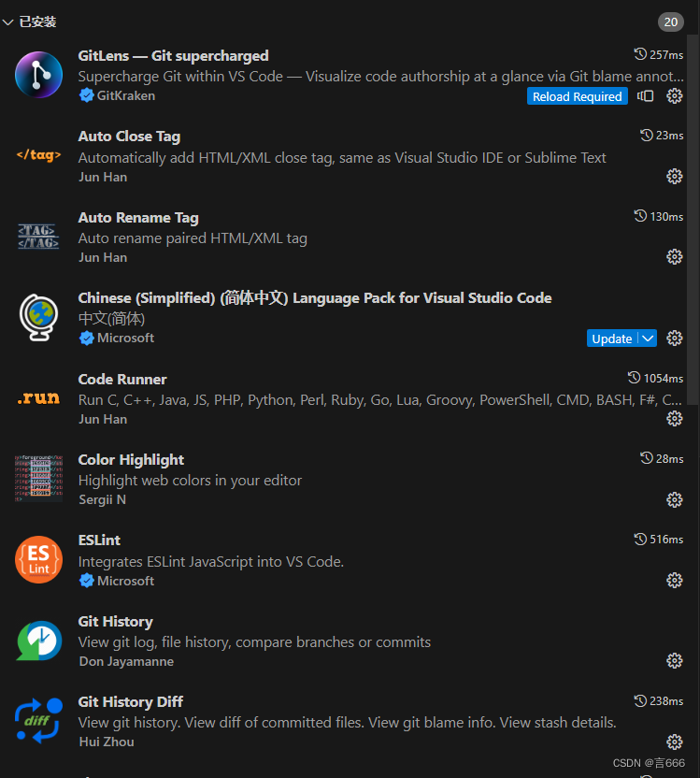Screen dimensions: 700x778
Task: Click the globe logo of Chinese Language Pack
Action: coord(38,318)
